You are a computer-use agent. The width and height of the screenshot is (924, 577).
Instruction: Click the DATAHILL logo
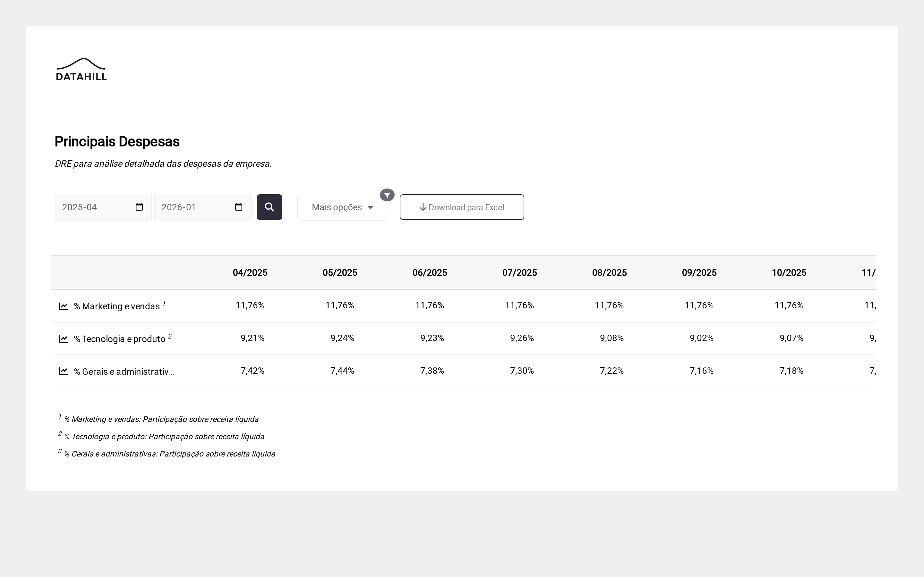pyautogui.click(x=81, y=70)
